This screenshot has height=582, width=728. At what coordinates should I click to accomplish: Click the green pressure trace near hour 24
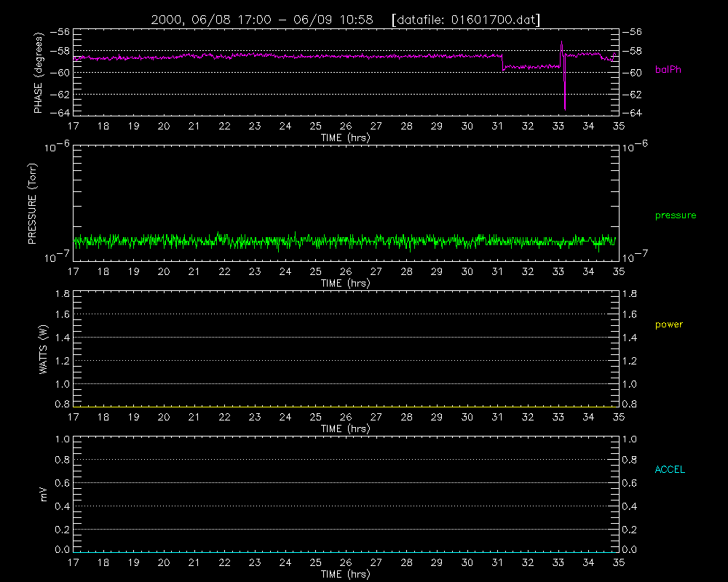click(x=285, y=242)
